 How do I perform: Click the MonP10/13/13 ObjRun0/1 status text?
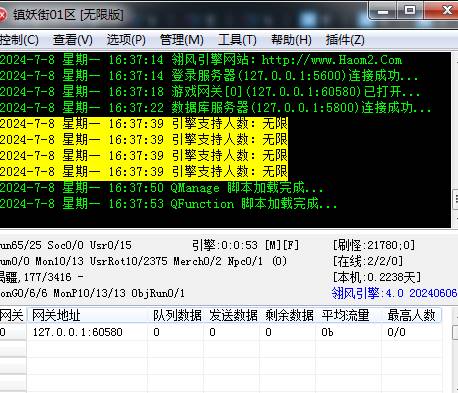tap(119, 293)
